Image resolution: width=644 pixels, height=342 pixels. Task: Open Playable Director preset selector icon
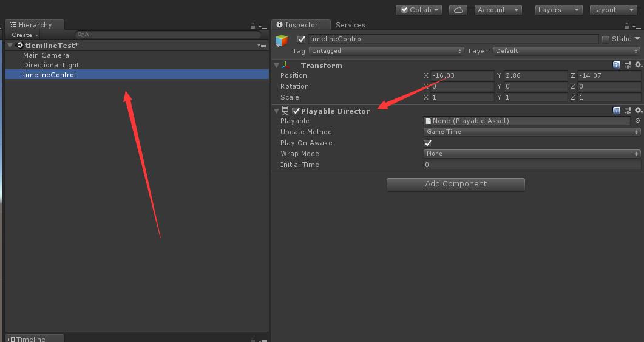click(x=627, y=110)
